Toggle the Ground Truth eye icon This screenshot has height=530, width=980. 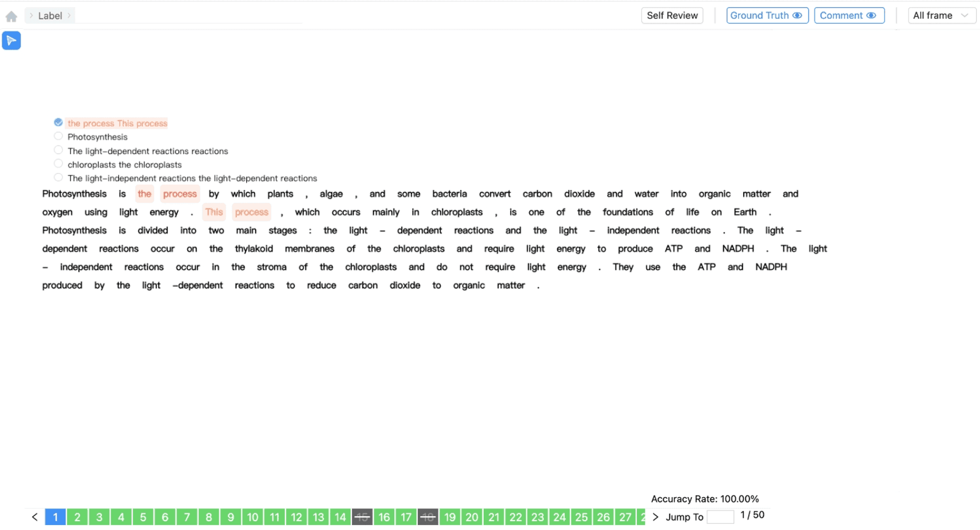tap(797, 15)
